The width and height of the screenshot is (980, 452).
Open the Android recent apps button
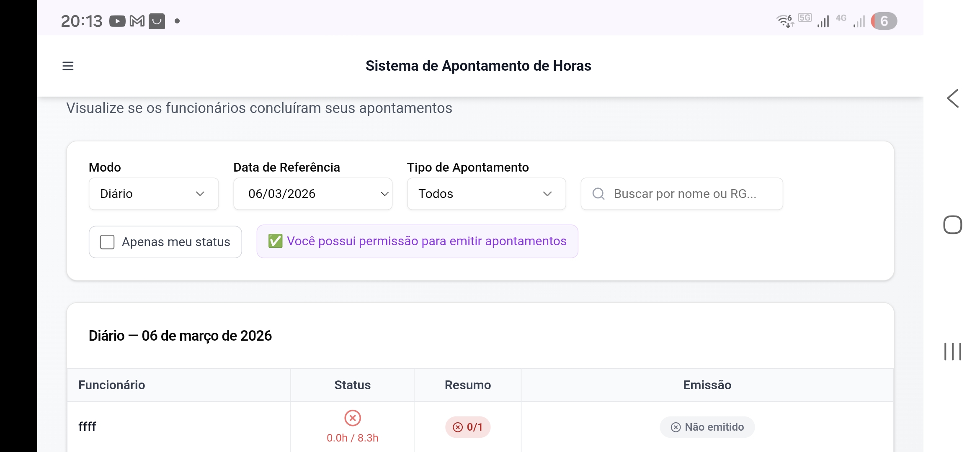click(953, 351)
